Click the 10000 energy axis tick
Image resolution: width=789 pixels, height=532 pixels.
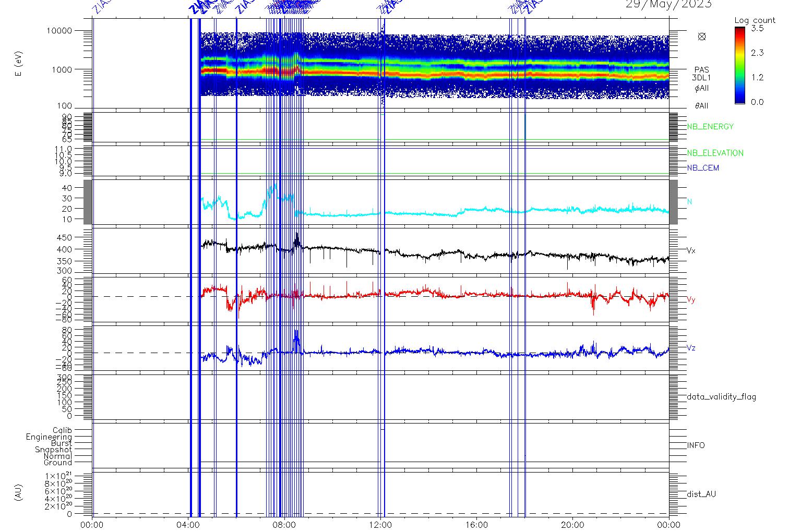(60, 31)
